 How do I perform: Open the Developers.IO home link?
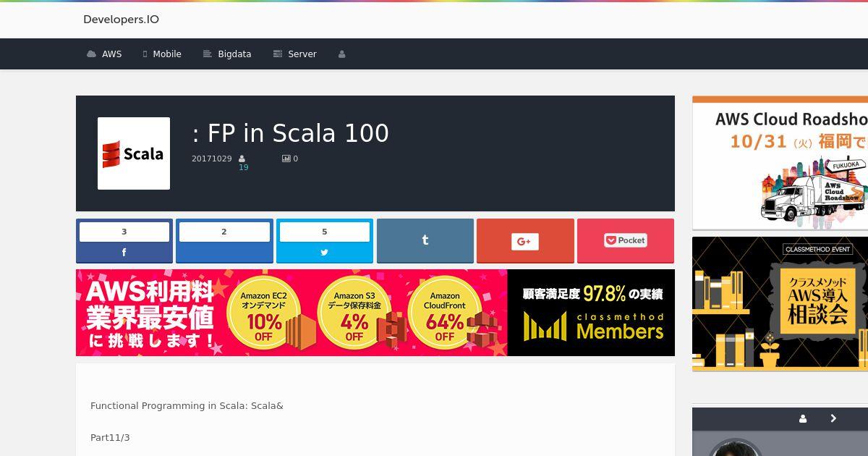(x=121, y=20)
